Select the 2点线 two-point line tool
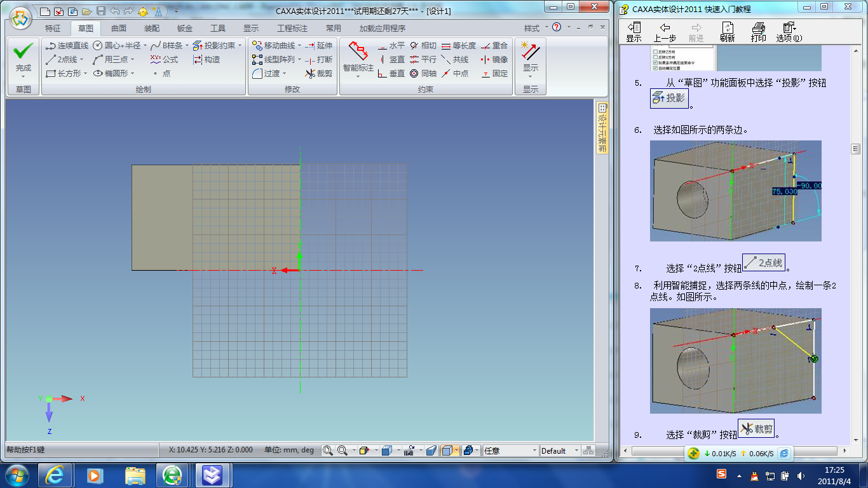 point(62,60)
